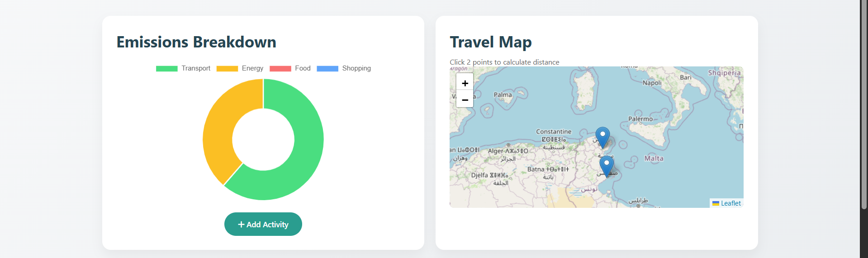Image resolution: width=868 pixels, height=258 pixels.
Task: Click the red Food legend swatch
Action: (280, 69)
